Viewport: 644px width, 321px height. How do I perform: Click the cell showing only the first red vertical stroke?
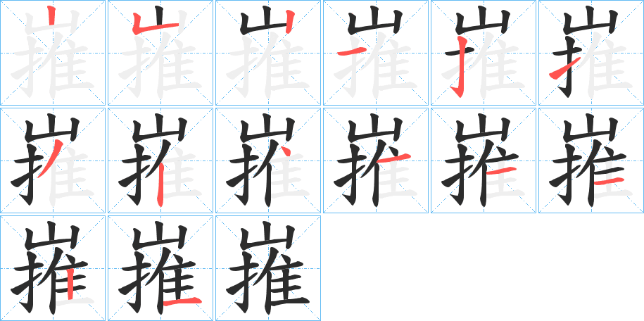(x=53, y=53)
